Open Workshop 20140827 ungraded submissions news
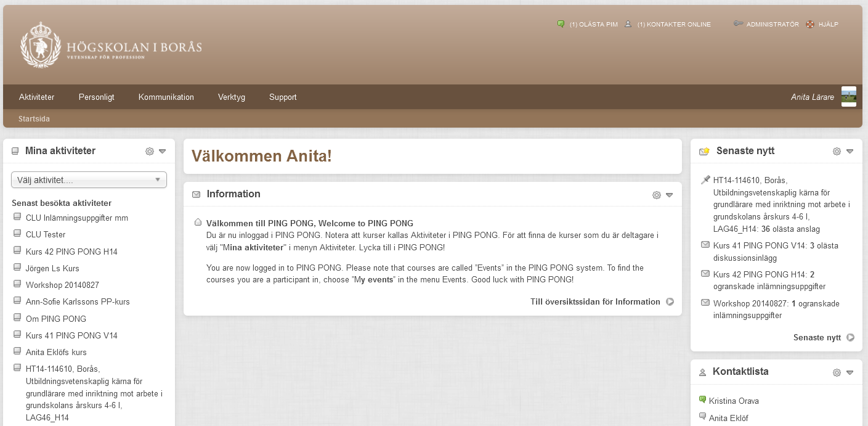The width and height of the screenshot is (868, 426). pos(776,309)
